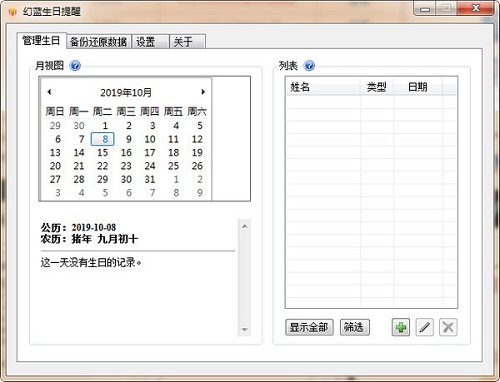Sort list by 姓名 column header
Image resolution: width=500 pixels, height=382 pixels.
[323, 87]
